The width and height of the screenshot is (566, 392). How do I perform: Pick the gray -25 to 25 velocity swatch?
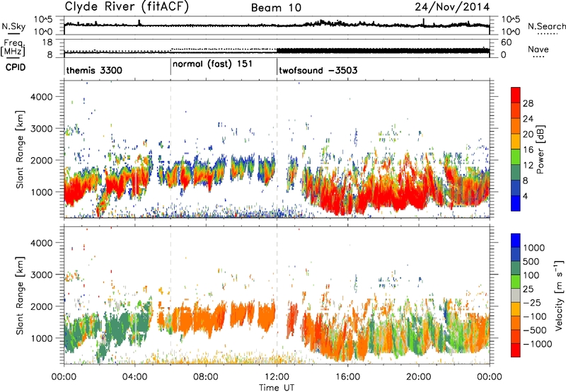516,295
